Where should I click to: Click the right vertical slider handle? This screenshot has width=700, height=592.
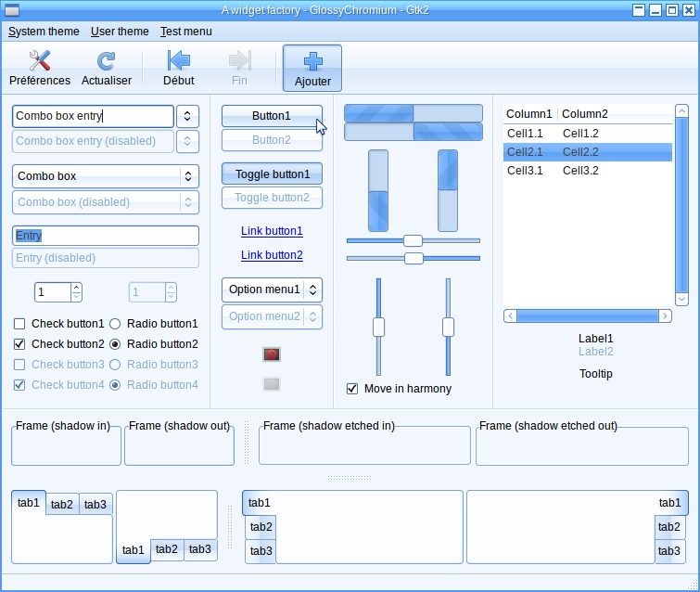pos(448,327)
